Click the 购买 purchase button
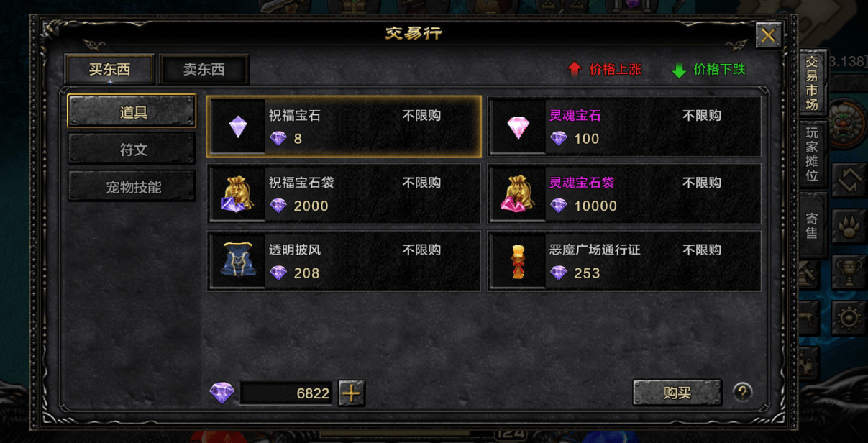The width and height of the screenshot is (868, 443). pyautogui.click(x=677, y=393)
